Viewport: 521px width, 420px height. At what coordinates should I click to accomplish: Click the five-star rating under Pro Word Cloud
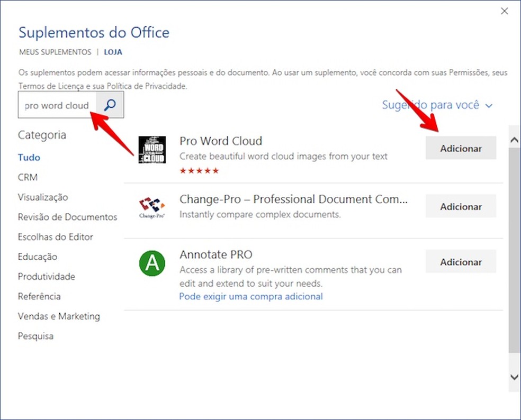[200, 170]
